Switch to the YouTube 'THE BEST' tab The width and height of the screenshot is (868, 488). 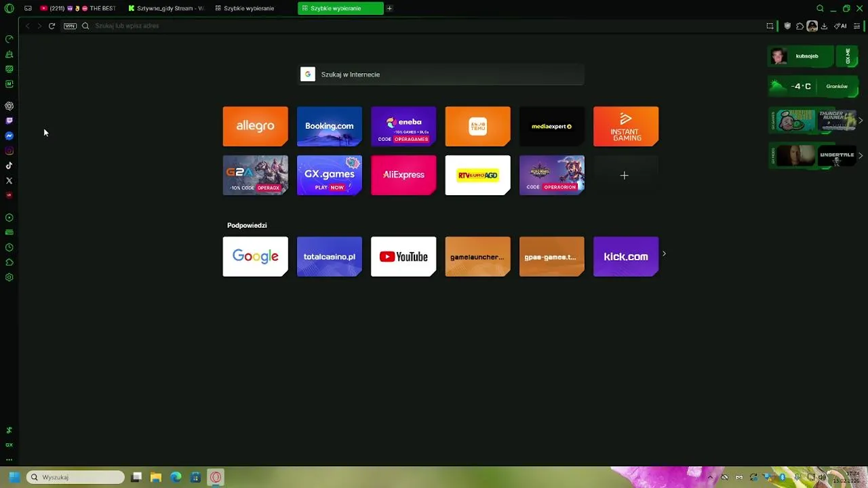pyautogui.click(x=78, y=8)
